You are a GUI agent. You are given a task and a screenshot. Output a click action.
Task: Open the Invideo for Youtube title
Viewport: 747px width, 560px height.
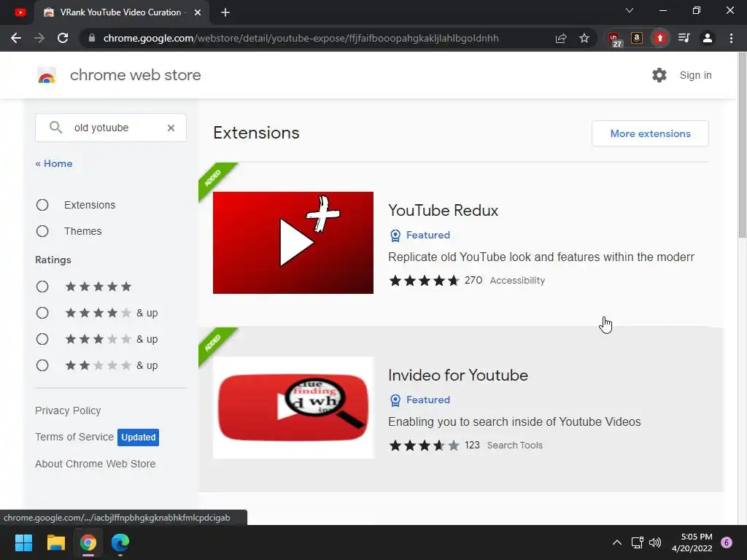tap(458, 376)
